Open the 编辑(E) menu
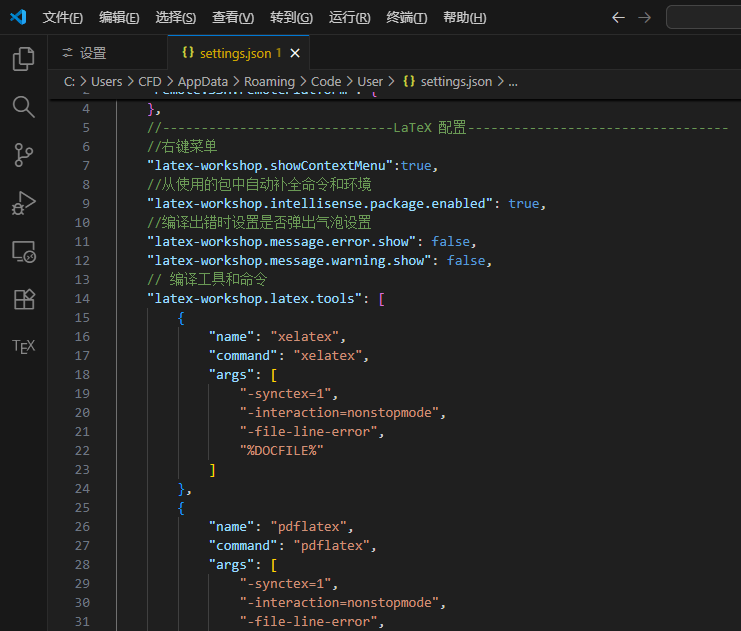The height and width of the screenshot is (631, 741). (x=119, y=18)
